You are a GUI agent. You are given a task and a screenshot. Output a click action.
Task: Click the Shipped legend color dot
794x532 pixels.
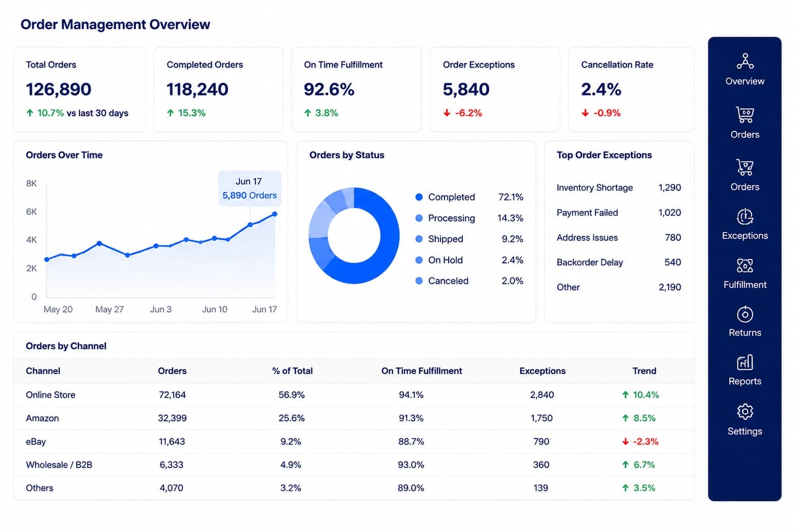pyautogui.click(x=419, y=239)
